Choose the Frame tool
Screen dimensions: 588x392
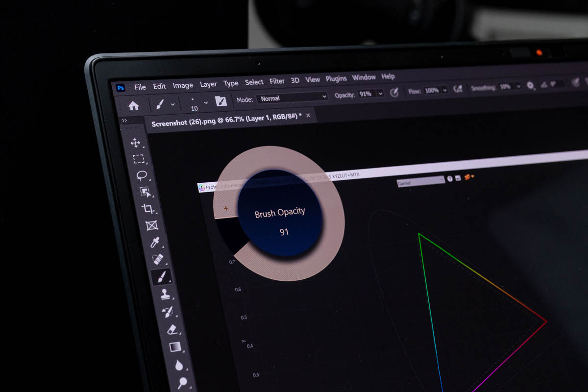pyautogui.click(x=151, y=225)
